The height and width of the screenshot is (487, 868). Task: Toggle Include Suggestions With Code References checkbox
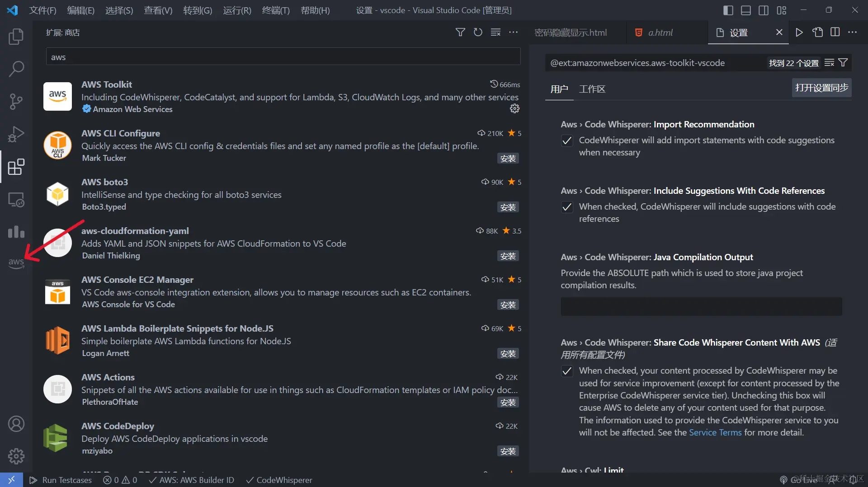pos(567,207)
